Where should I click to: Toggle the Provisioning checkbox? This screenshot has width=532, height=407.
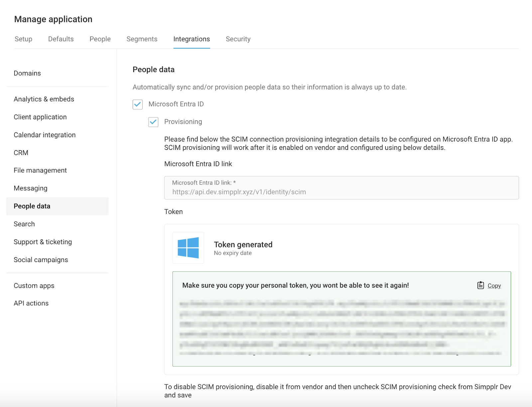click(153, 122)
